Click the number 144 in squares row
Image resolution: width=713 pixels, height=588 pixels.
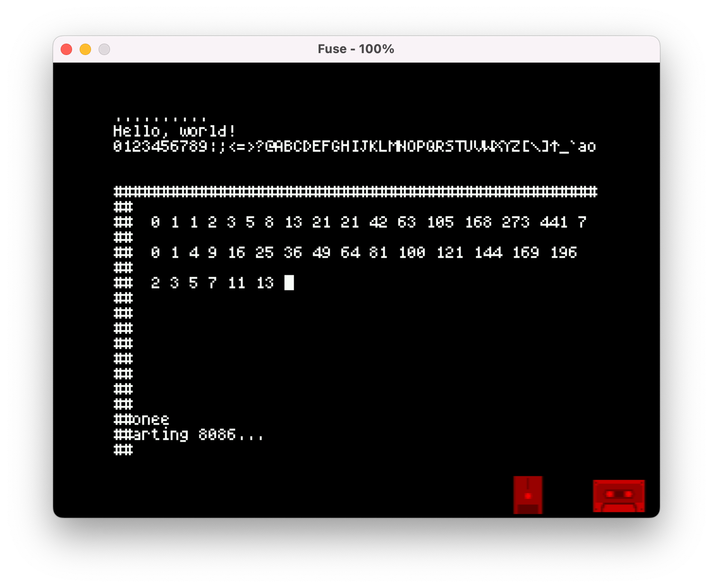(488, 252)
